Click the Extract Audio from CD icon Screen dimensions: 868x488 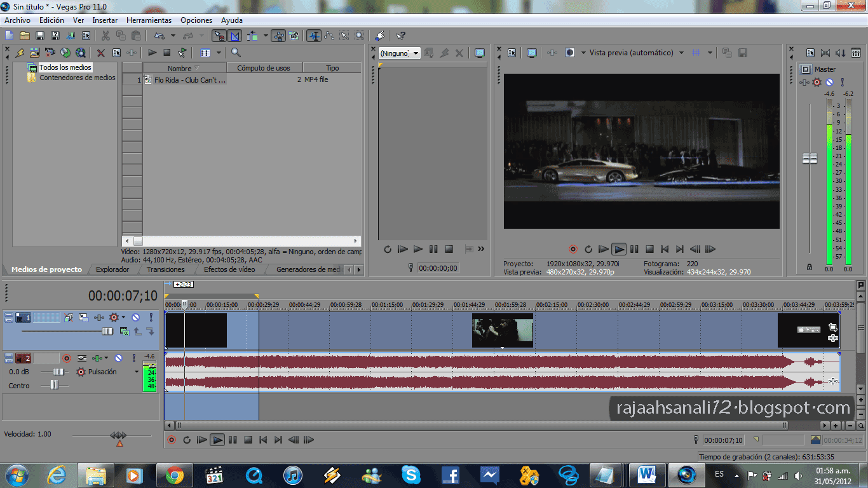tap(65, 53)
